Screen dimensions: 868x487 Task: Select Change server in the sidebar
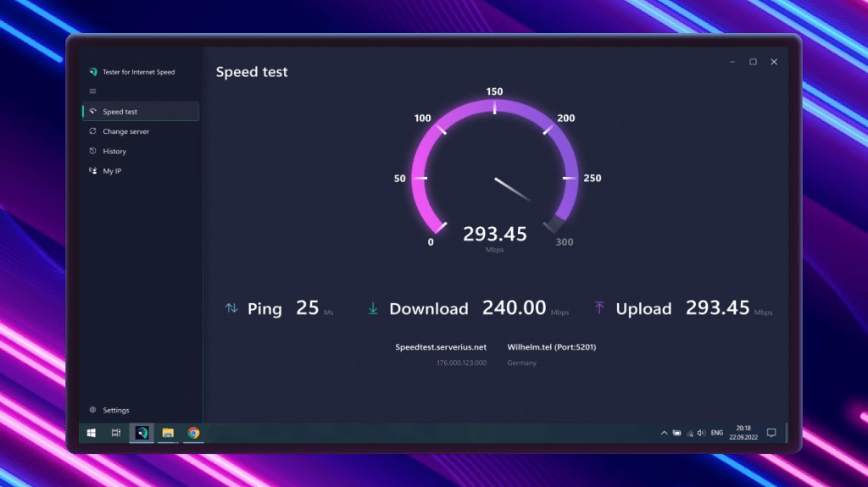125,131
